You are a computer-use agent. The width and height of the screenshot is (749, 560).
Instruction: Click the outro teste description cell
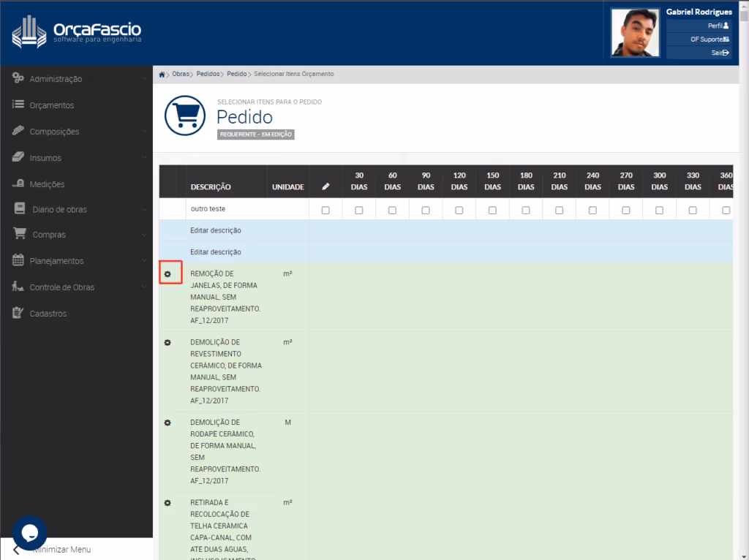coord(247,209)
